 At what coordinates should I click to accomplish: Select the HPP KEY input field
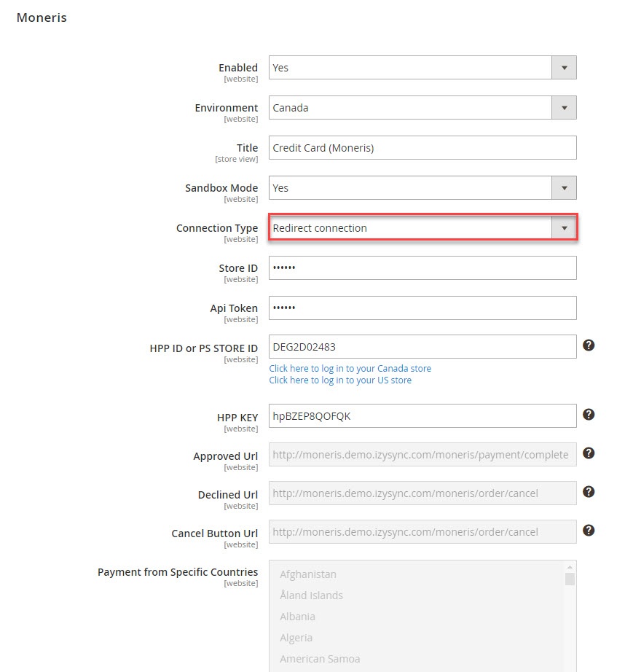[422, 416]
